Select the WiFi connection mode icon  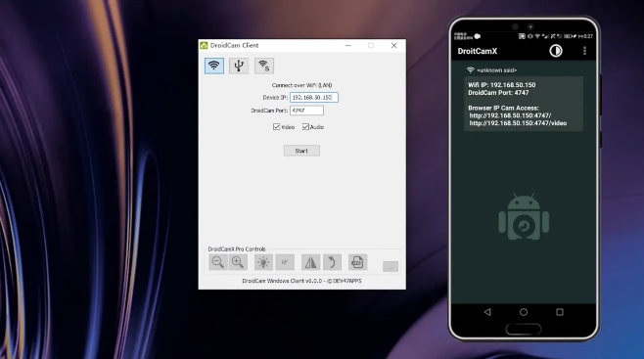click(214, 66)
